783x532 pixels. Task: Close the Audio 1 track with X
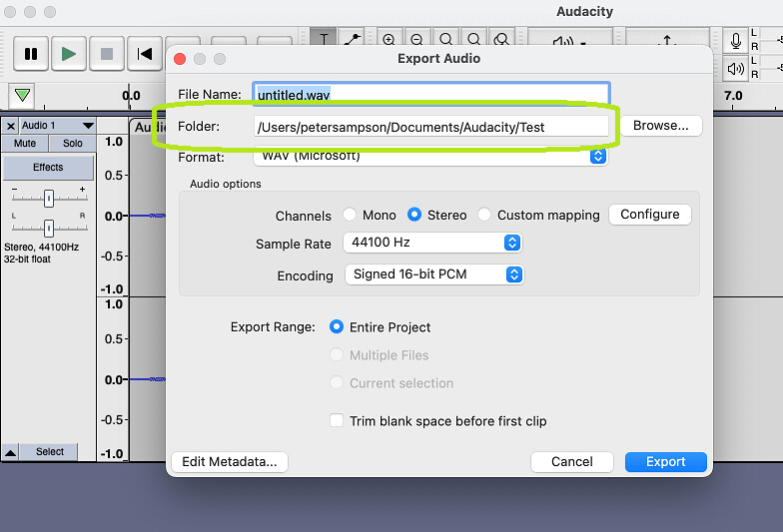(10, 126)
